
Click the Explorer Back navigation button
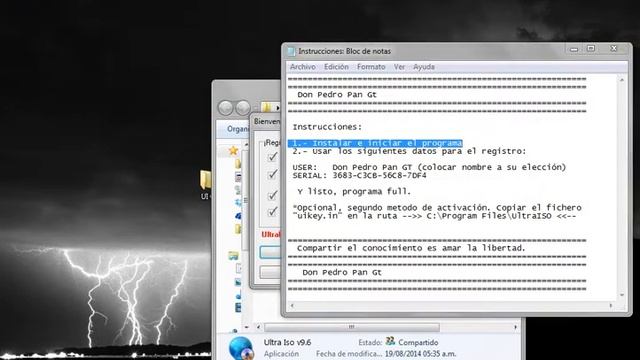pyautogui.click(x=225, y=108)
